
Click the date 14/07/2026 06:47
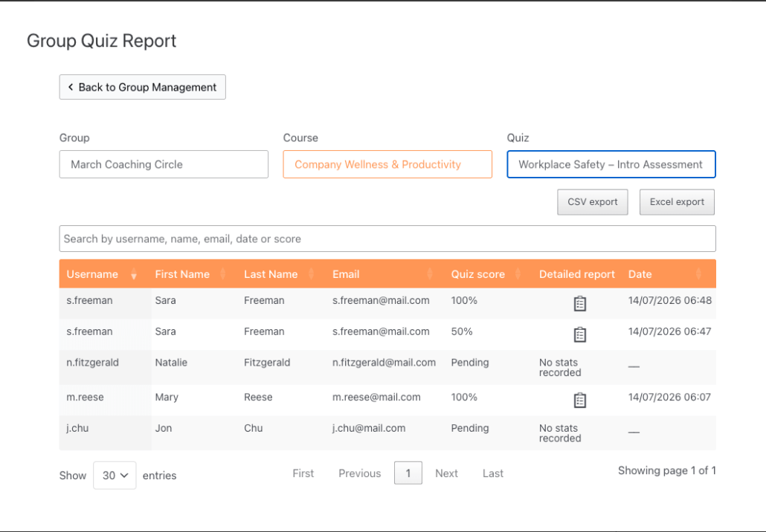670,331
